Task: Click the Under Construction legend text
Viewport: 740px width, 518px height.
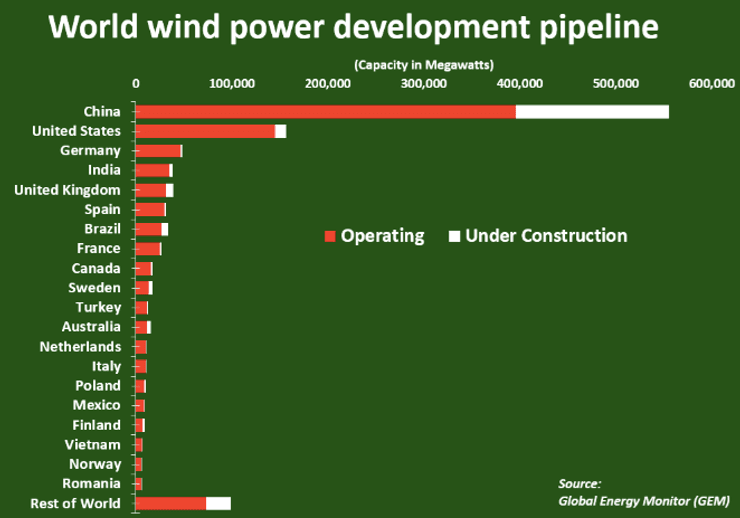Action: click(546, 236)
